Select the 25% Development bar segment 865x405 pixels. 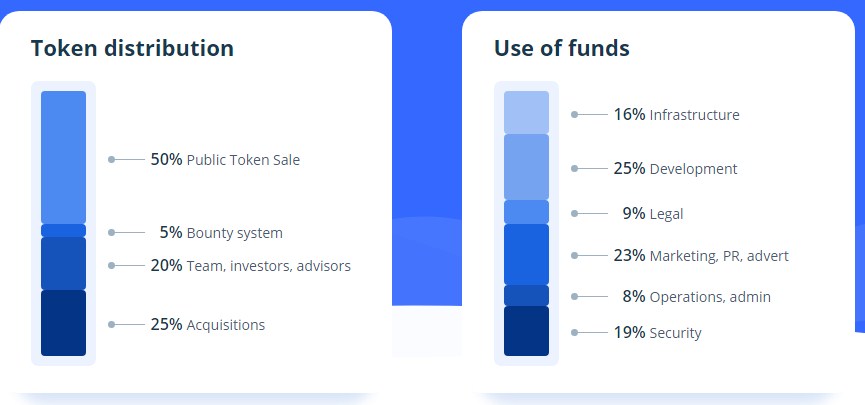coord(526,167)
